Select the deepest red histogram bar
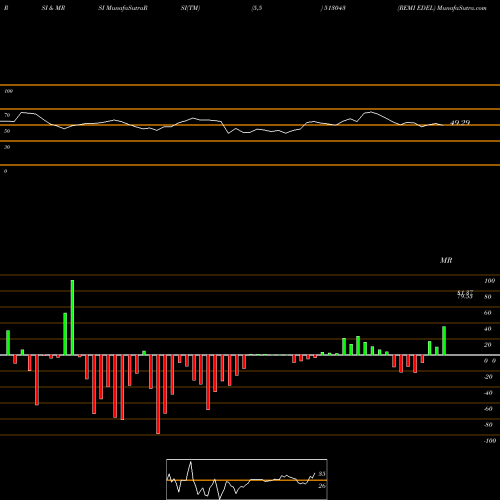This screenshot has width=500, height=500. pyautogui.click(x=158, y=394)
